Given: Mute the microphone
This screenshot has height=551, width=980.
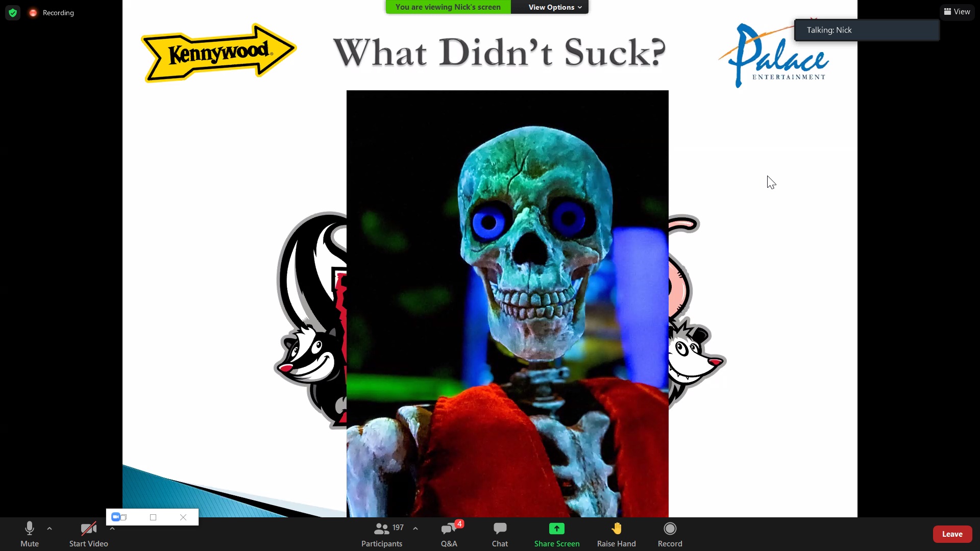Looking at the screenshot, I should 29,534.
